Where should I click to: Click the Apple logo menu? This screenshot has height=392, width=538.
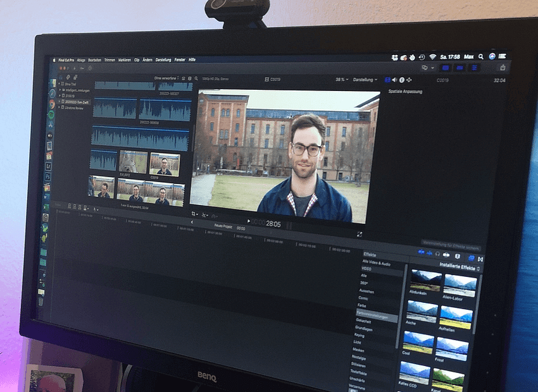[54, 60]
